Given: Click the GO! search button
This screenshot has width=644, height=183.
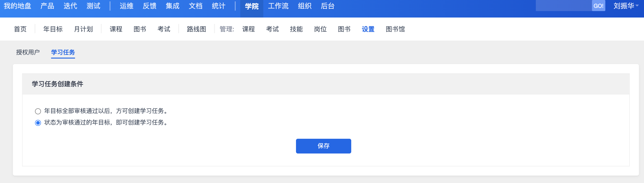Looking at the screenshot, I should [598, 6].
